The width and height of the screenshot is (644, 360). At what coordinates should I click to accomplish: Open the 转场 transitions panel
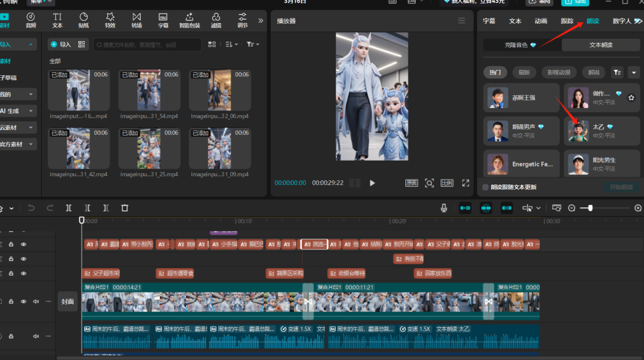coord(137,20)
